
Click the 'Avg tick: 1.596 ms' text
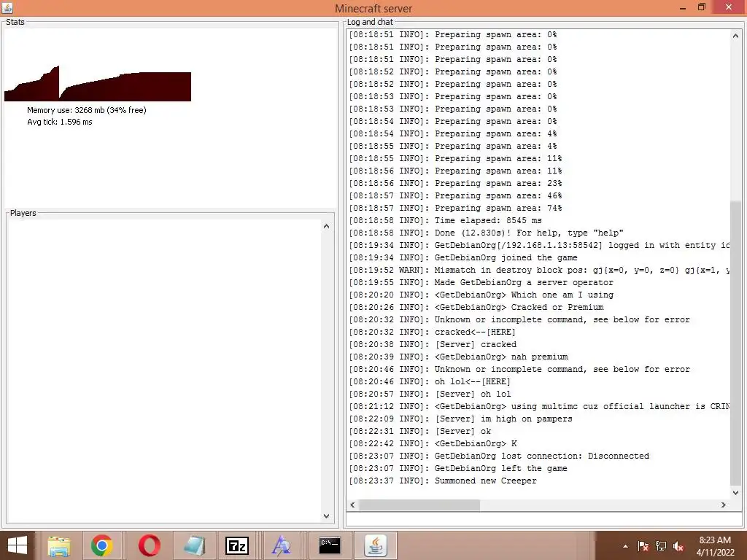click(x=60, y=122)
